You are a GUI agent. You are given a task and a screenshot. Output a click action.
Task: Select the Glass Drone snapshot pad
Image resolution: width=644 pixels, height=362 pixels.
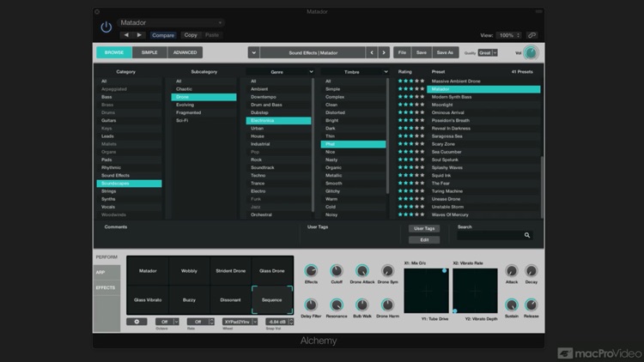point(272,271)
